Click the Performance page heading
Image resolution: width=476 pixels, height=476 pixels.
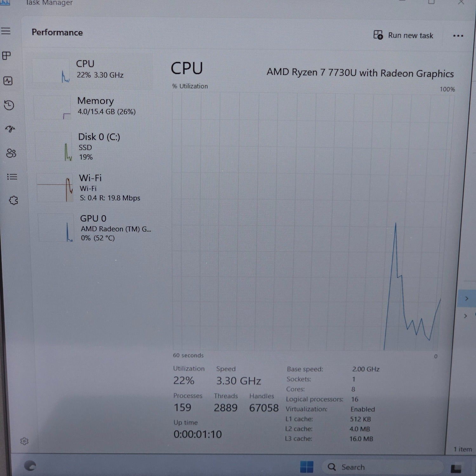[57, 32]
